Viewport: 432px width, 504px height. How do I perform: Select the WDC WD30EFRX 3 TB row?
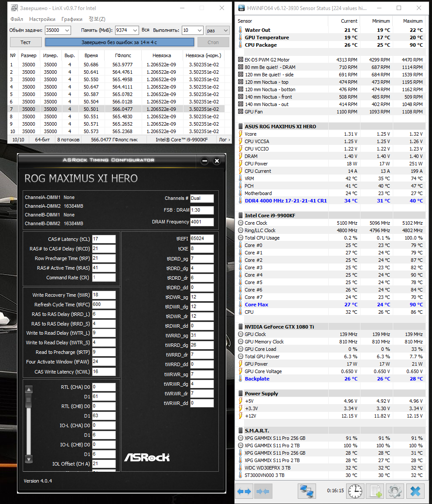(331, 468)
